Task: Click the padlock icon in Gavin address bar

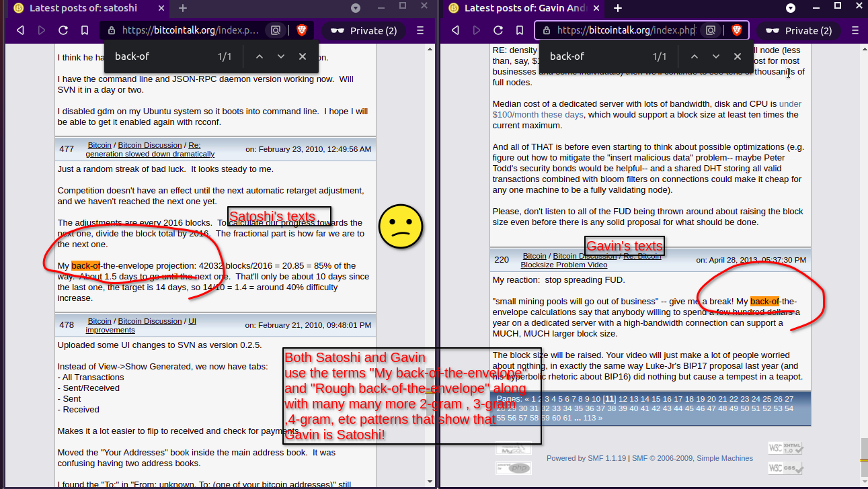Action: click(x=547, y=30)
